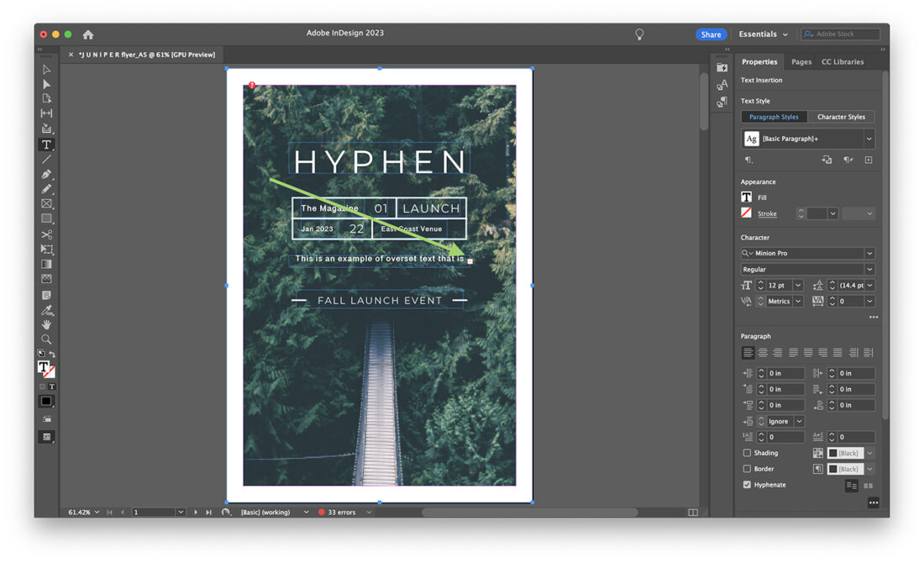The image size is (924, 563).
Task: Switch to the Pages tab
Action: pos(801,61)
